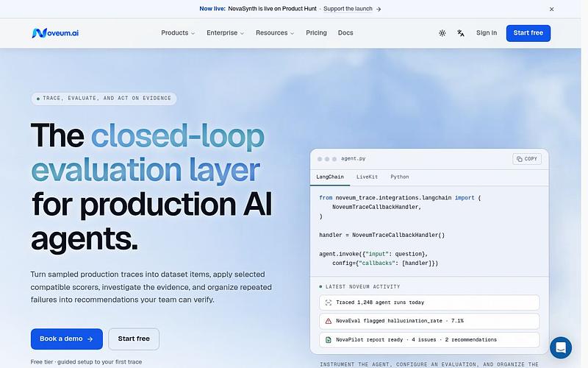Click the 'agent.invoke' code line
Image resolution: width=588 pixels, height=368 pixels.
point(373,254)
